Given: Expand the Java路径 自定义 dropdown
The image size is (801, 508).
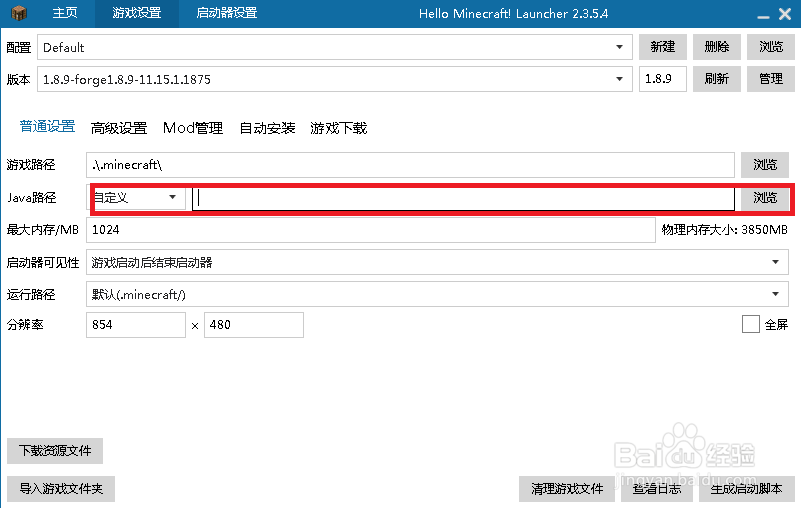Looking at the screenshot, I should click(x=137, y=197).
